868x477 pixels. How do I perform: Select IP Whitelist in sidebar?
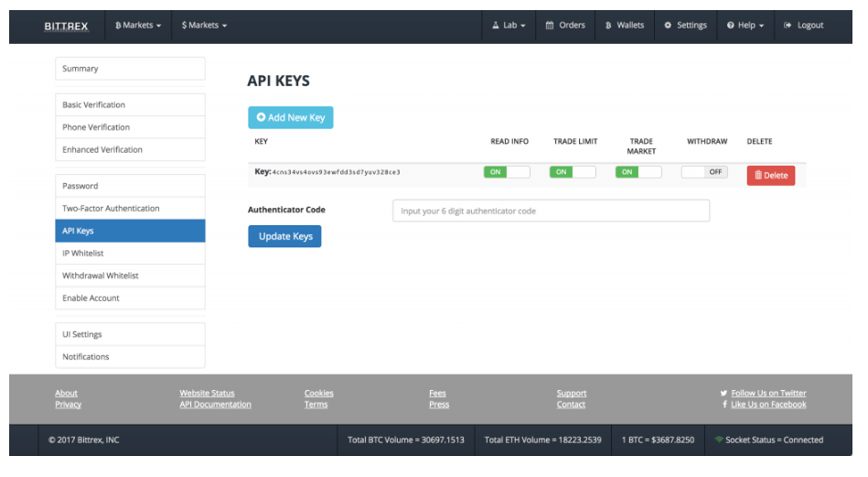click(130, 254)
